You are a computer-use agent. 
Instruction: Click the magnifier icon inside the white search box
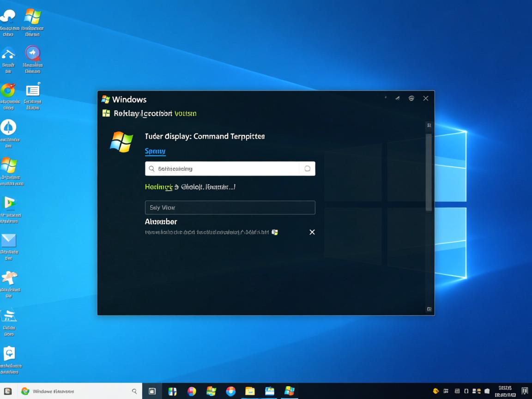click(151, 169)
